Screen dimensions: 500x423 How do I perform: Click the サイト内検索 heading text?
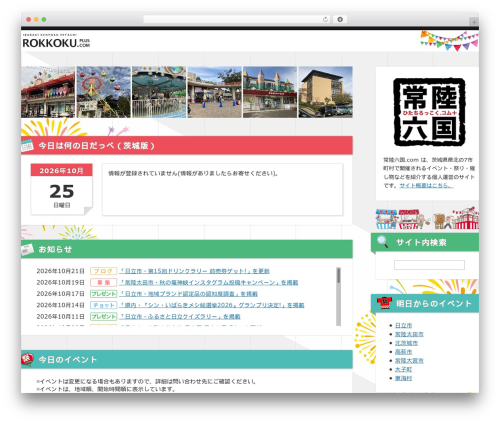tap(421, 242)
